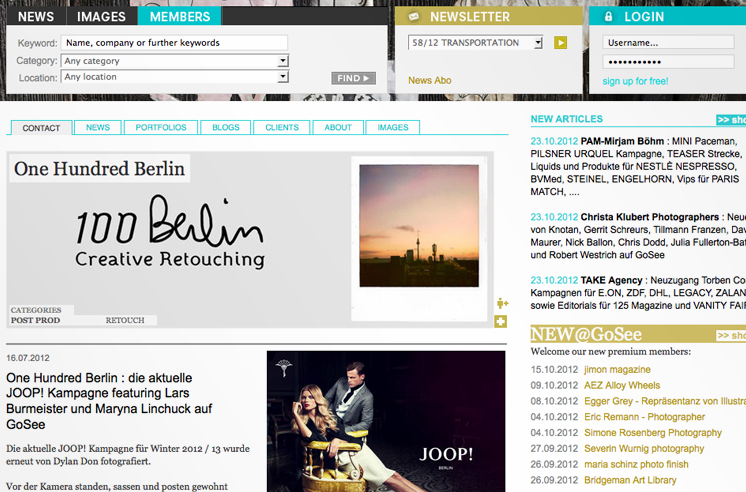Go to the Images section in top navigation

coord(102,17)
